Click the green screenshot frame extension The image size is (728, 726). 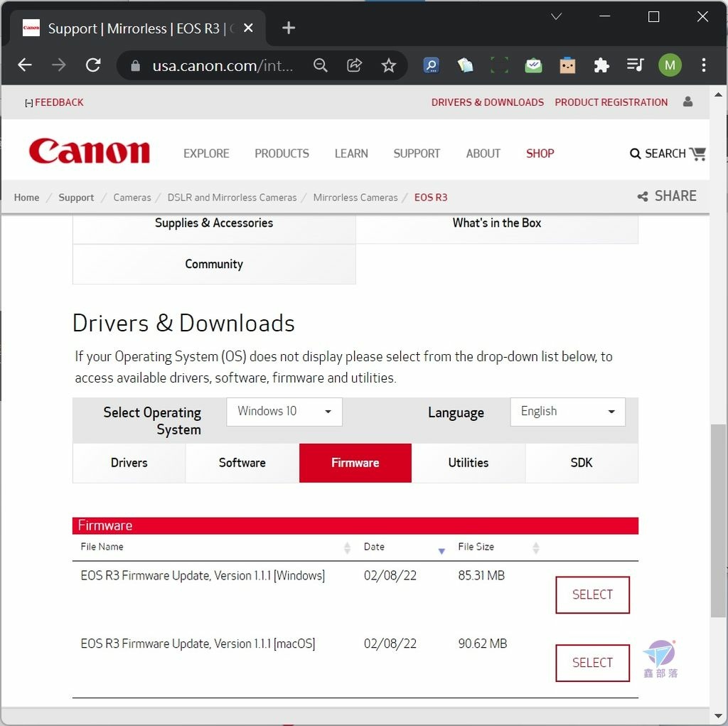pyautogui.click(x=499, y=65)
